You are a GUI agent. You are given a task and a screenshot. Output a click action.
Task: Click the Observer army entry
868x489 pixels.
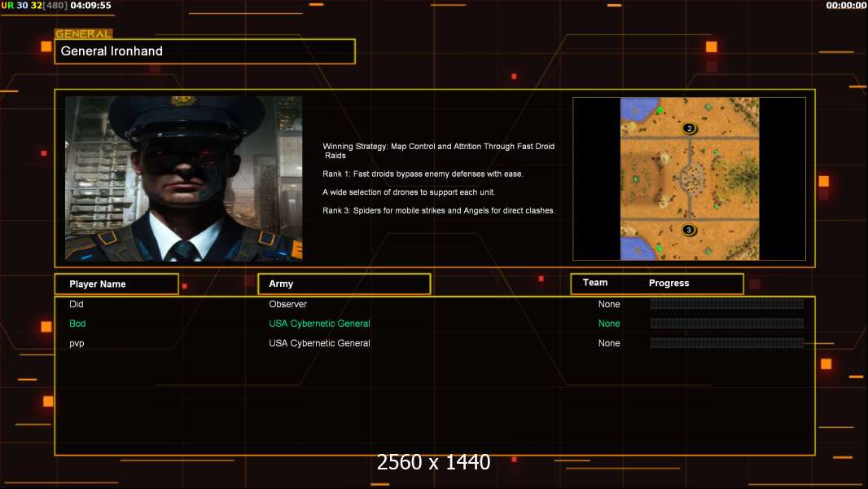click(x=288, y=304)
